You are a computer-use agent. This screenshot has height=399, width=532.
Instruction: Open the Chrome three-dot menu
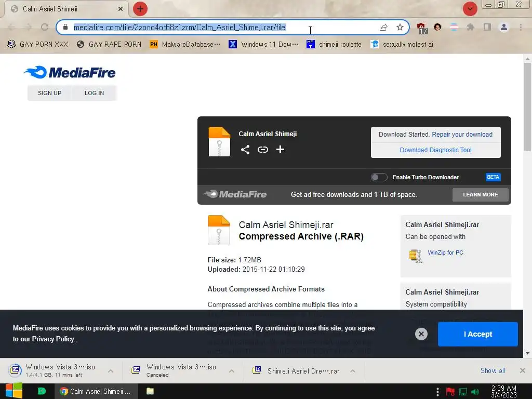[x=521, y=27]
